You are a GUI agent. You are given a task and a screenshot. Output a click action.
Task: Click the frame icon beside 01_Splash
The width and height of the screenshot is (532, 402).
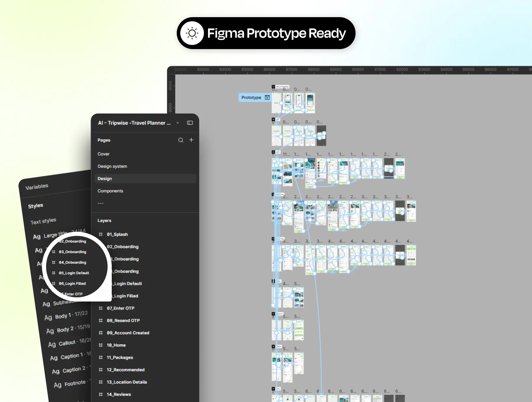pyautogui.click(x=101, y=234)
